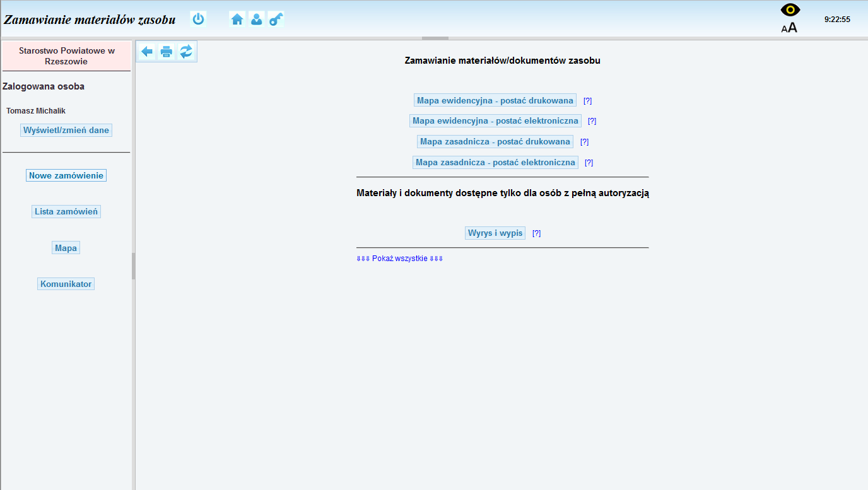The width and height of the screenshot is (868, 490).
Task: Open the user profile icon
Action: click(x=256, y=19)
